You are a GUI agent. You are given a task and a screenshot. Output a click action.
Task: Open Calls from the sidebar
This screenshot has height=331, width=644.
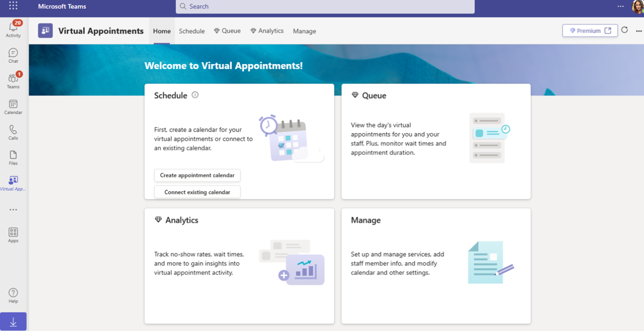(x=13, y=132)
